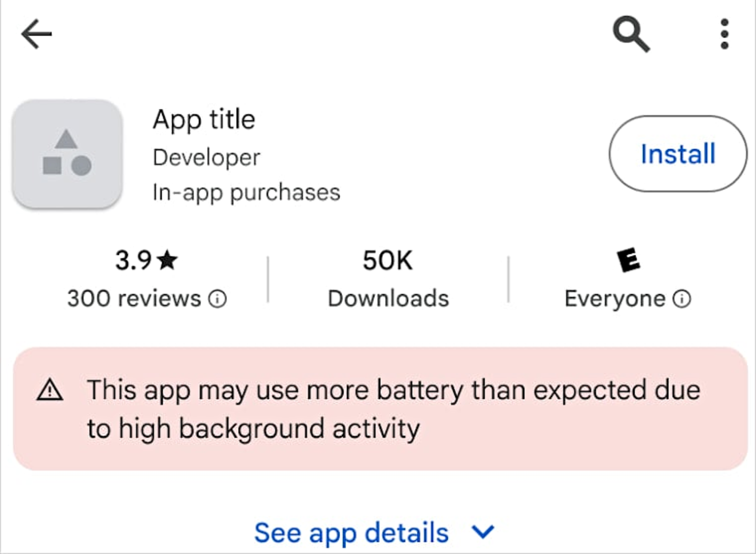Expand app details via the chevron

[x=482, y=532]
